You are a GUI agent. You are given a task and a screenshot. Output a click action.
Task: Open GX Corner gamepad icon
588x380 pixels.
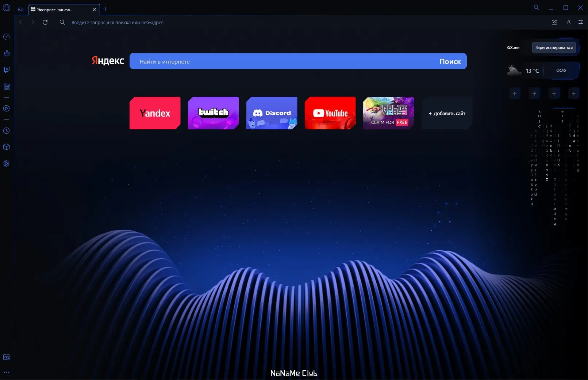pyautogui.click(x=21, y=9)
